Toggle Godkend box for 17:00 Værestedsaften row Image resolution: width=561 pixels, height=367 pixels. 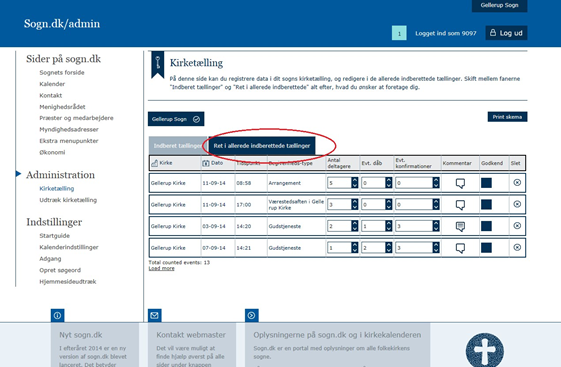[486, 204]
